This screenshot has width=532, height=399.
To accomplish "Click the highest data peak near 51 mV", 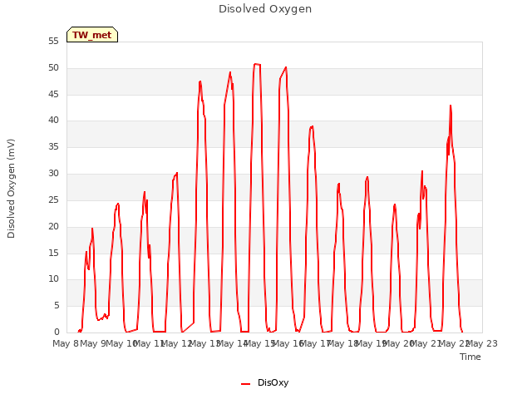I will 257,64.
